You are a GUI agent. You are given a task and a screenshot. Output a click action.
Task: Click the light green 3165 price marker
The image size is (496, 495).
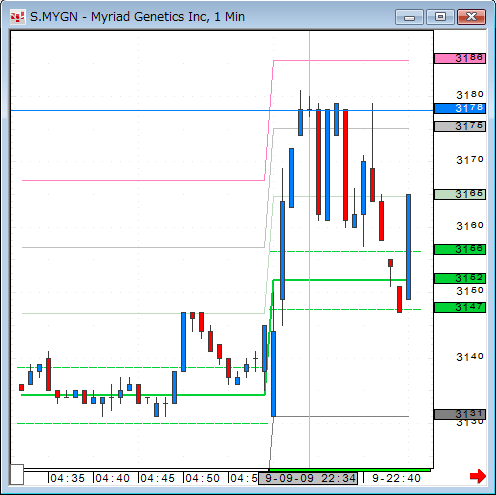click(460, 194)
